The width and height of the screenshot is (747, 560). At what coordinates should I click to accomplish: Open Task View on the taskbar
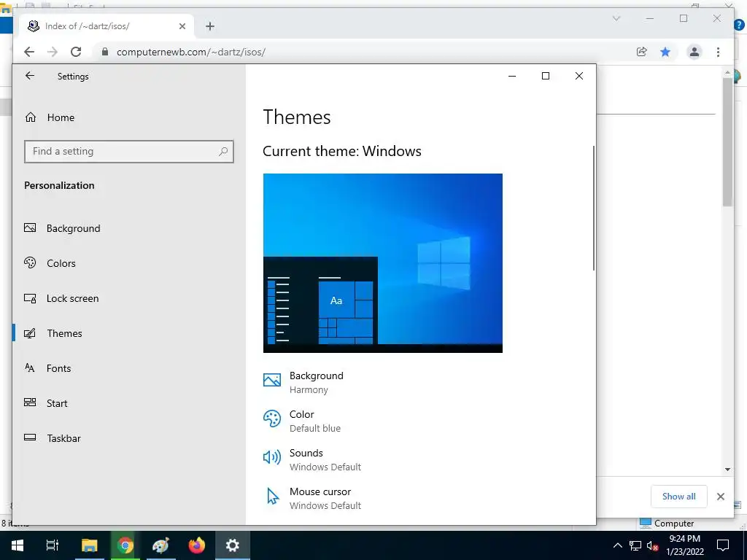pyautogui.click(x=53, y=545)
